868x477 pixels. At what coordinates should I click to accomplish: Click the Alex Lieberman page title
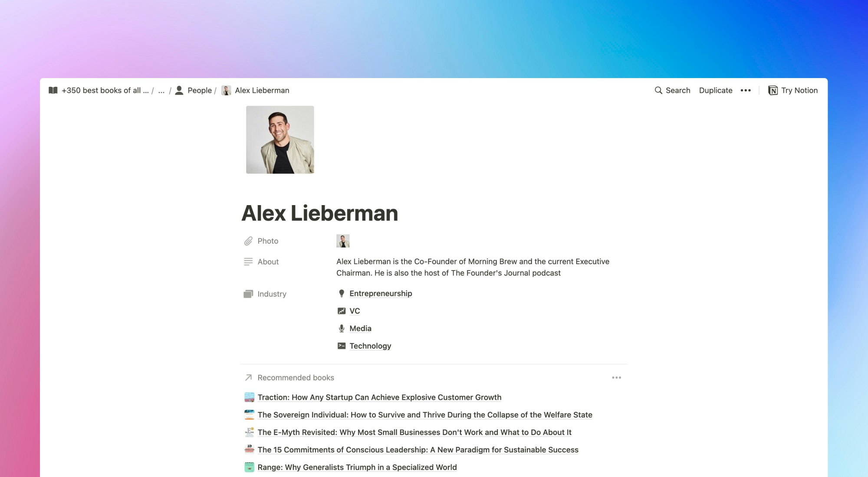319,213
